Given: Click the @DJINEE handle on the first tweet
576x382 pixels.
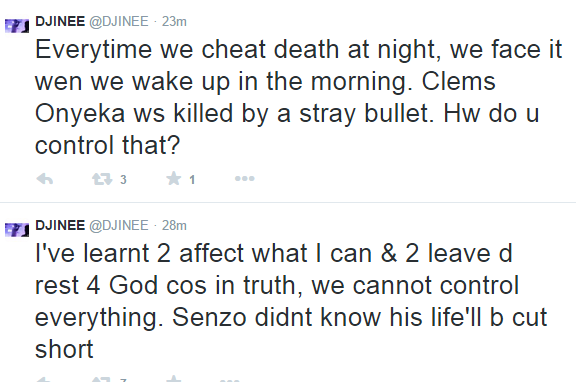Looking at the screenshot, I should pyautogui.click(x=119, y=22).
